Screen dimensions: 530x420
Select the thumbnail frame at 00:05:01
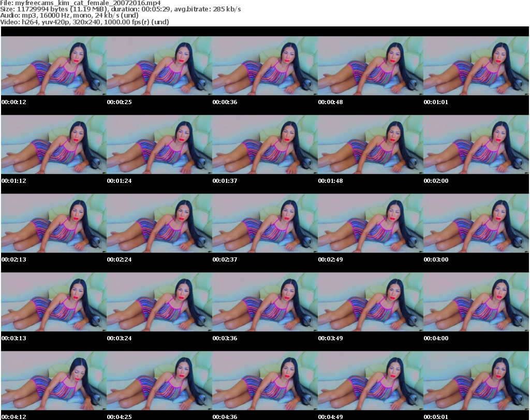(x=476, y=381)
